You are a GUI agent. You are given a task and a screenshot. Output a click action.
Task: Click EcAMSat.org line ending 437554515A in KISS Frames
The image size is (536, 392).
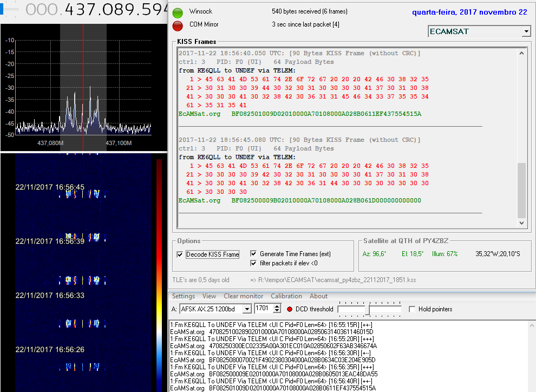point(300,114)
